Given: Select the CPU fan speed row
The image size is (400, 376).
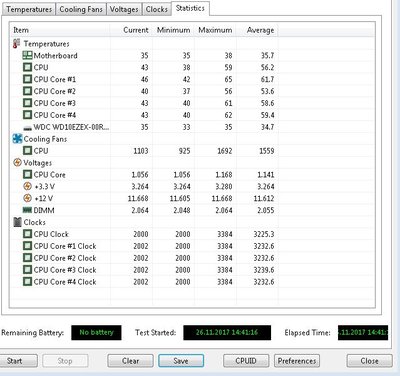Looking at the screenshot, I should click(x=144, y=151).
